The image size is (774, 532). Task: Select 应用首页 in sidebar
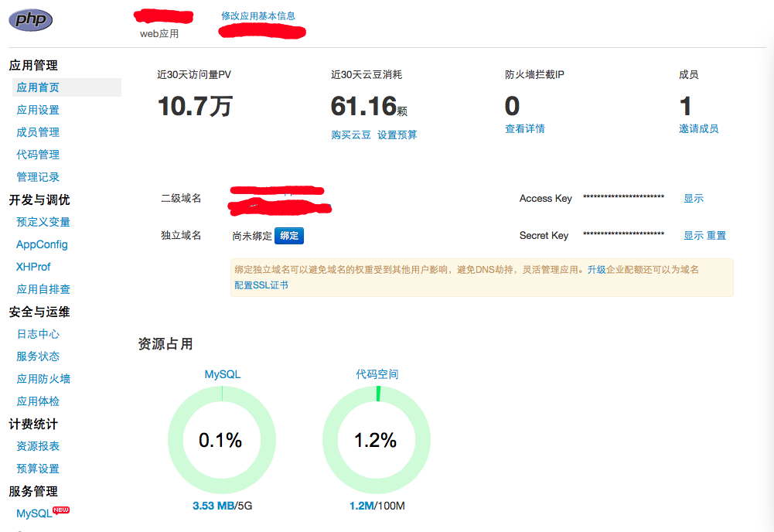click(x=38, y=87)
